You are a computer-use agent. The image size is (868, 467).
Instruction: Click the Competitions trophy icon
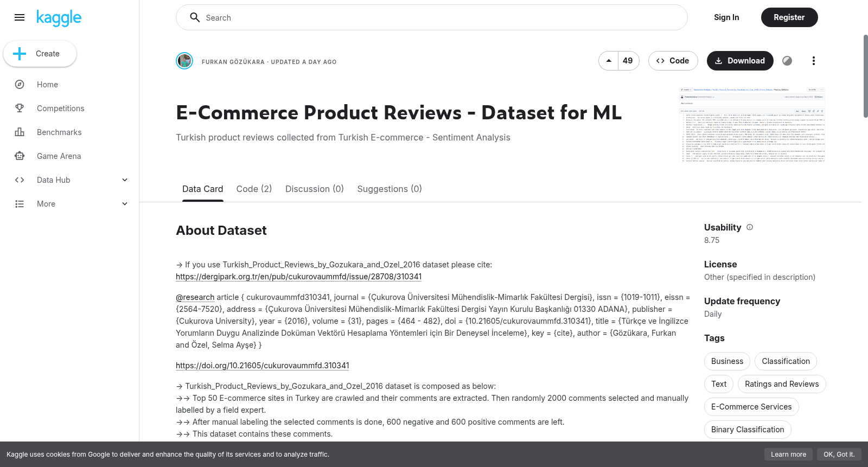click(x=20, y=108)
